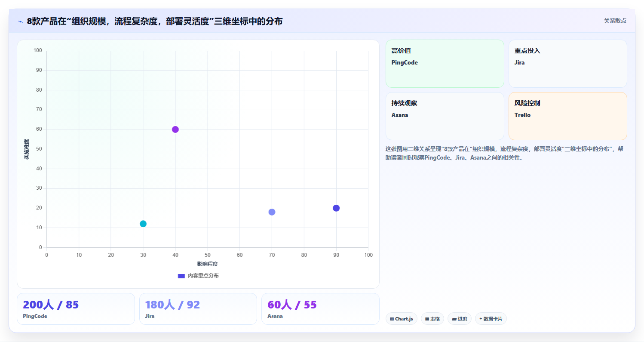644x342 pixels.
Task: Click the Chart.js tag chip
Action: click(x=401, y=319)
